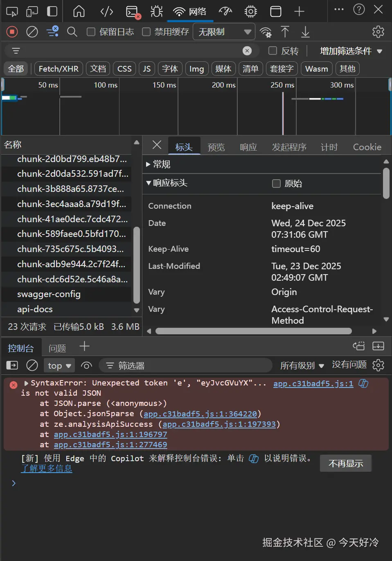Image resolution: width=392 pixels, height=561 pixels.
Task: Open the DevTools three-dot menu
Action: point(339,9)
